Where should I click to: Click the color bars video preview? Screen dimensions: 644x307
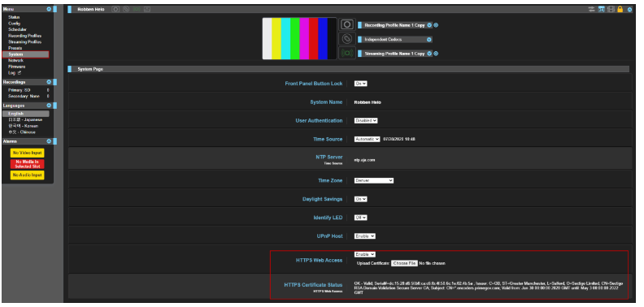(x=299, y=39)
